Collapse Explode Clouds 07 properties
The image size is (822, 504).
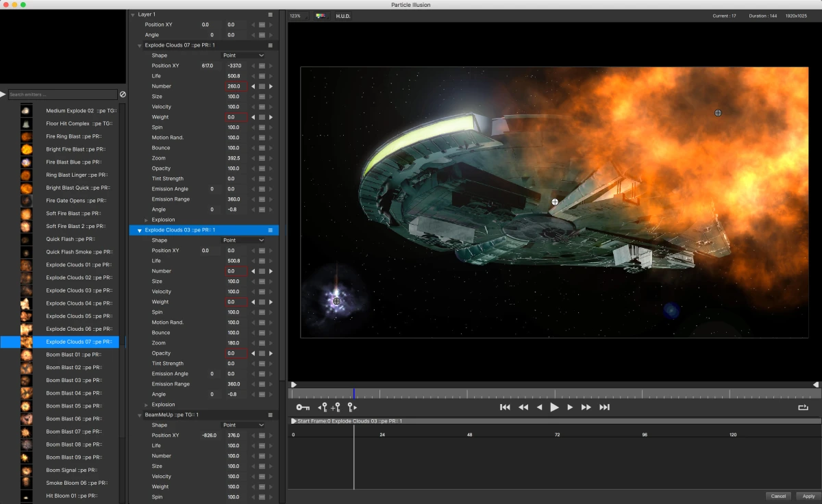point(140,45)
